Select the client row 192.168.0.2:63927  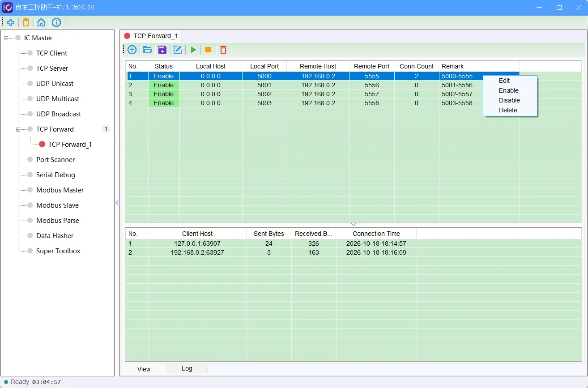(271, 252)
